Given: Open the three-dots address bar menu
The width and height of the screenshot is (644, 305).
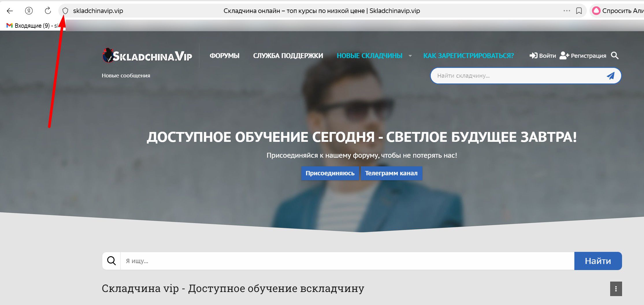Looking at the screenshot, I should click(x=567, y=11).
